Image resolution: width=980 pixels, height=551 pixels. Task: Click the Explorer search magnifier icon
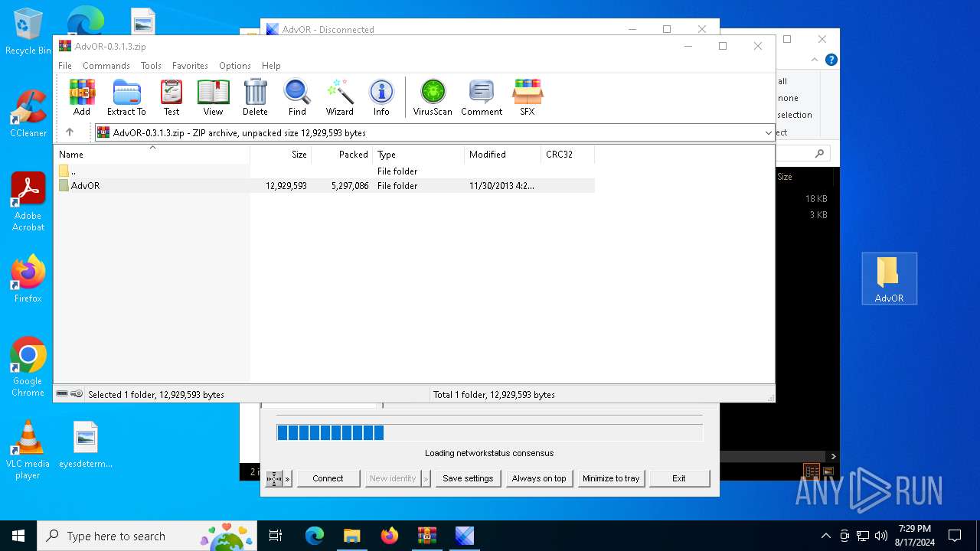tap(819, 154)
